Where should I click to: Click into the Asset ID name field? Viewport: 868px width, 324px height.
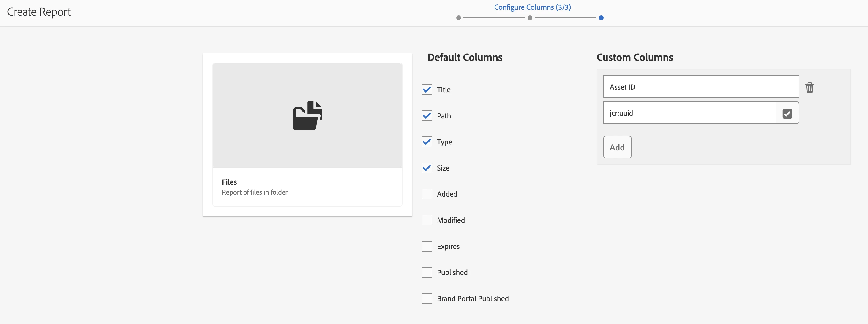coord(701,87)
